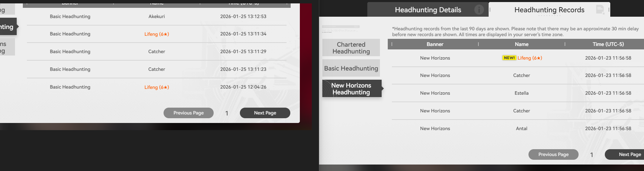Image resolution: width=644 pixels, height=171 pixels.
Task: Click Catcher in the second New Horizons row
Action: click(x=522, y=75)
